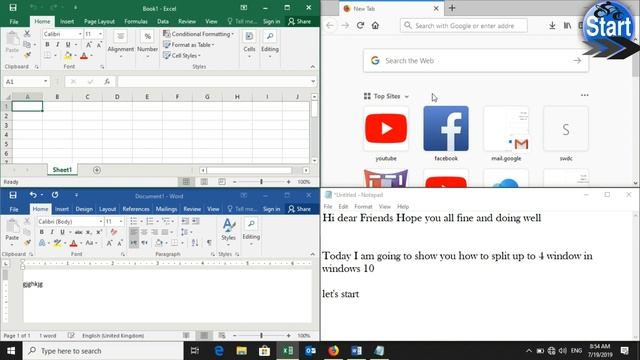Click Word zoom slider handle
Image resolution: width=640 pixels, height=360 pixels.
click(261, 336)
